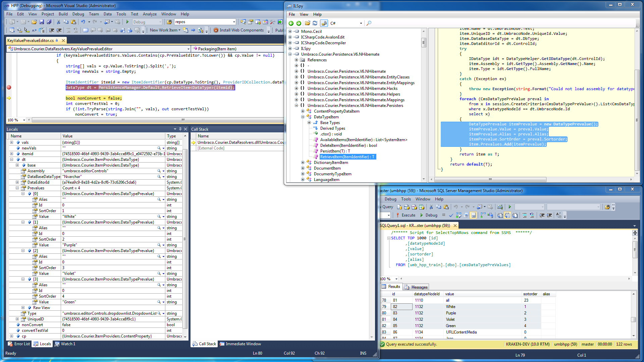The image size is (644, 362).
Task: Click Comment out selected lines icon in Visual Studio
Action: click(68, 31)
